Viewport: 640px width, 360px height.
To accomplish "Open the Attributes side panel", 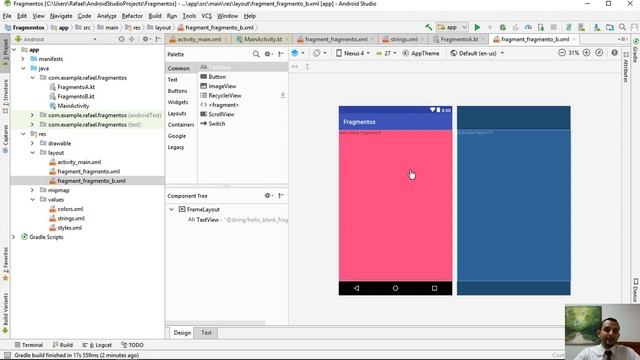I will click(x=626, y=67).
